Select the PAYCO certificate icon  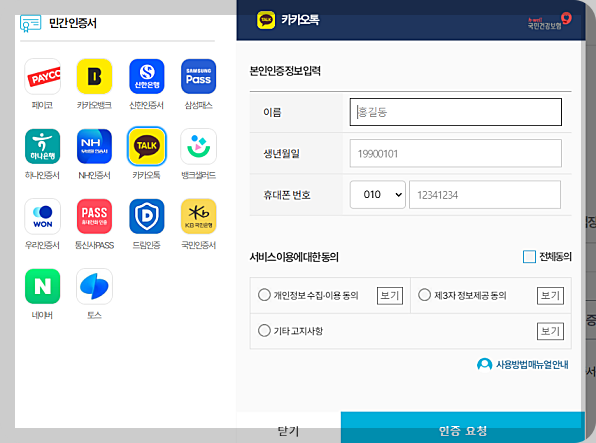click(43, 76)
